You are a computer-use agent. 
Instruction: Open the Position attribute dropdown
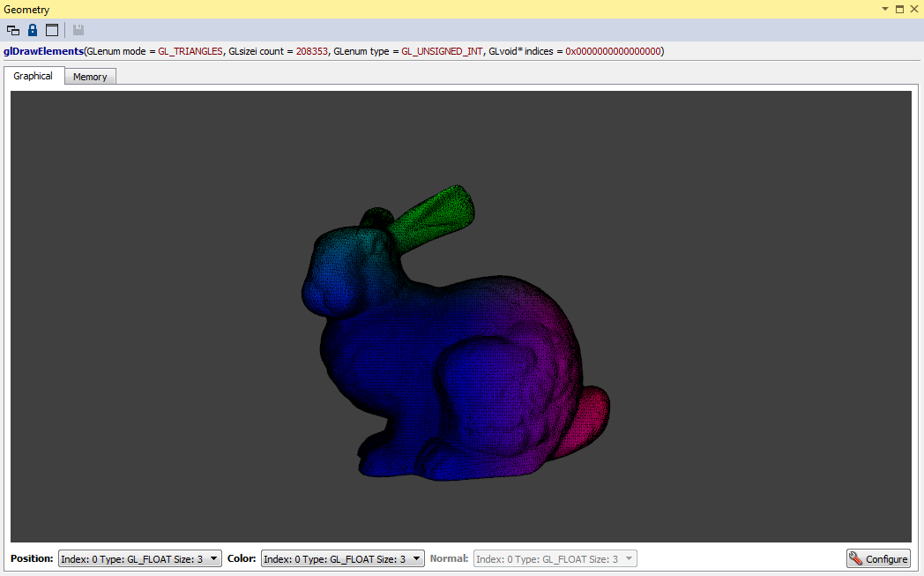coord(139,558)
